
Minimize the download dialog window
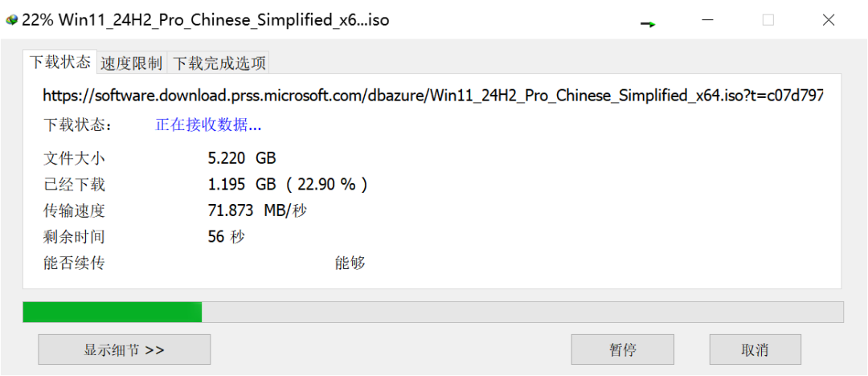click(707, 21)
